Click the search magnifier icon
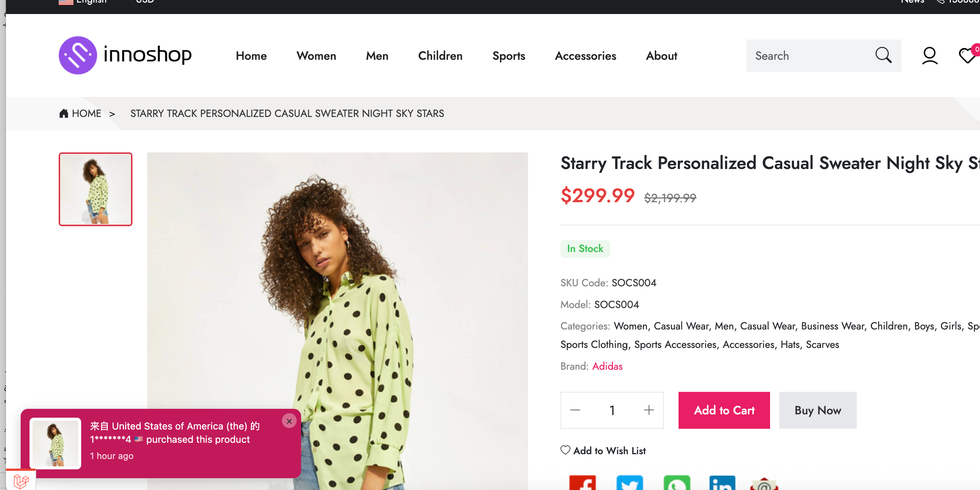The height and width of the screenshot is (490, 980). click(883, 56)
